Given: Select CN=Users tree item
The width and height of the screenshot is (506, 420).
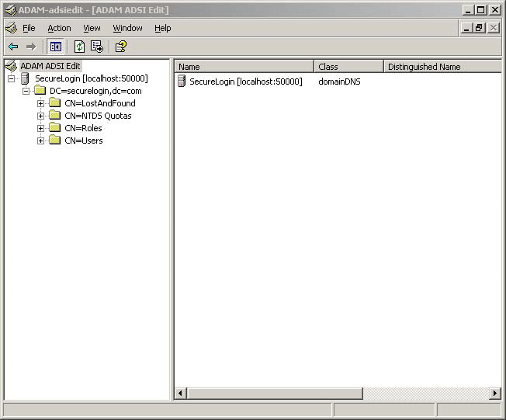Looking at the screenshot, I should click(x=84, y=141).
